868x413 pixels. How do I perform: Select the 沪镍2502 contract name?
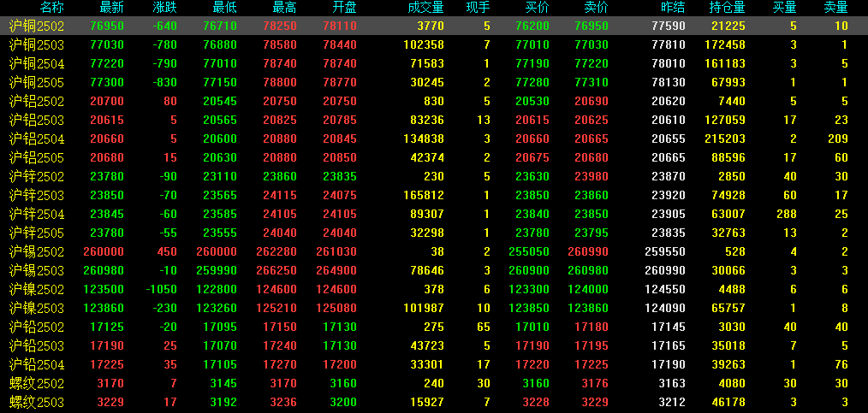pos(37,289)
